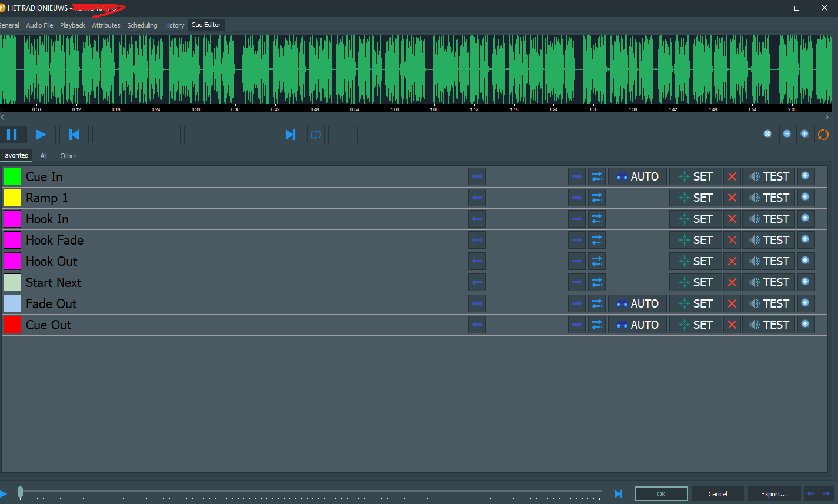Test the Hook Fade point
Viewport: 838px width, 504px height.
769,240
